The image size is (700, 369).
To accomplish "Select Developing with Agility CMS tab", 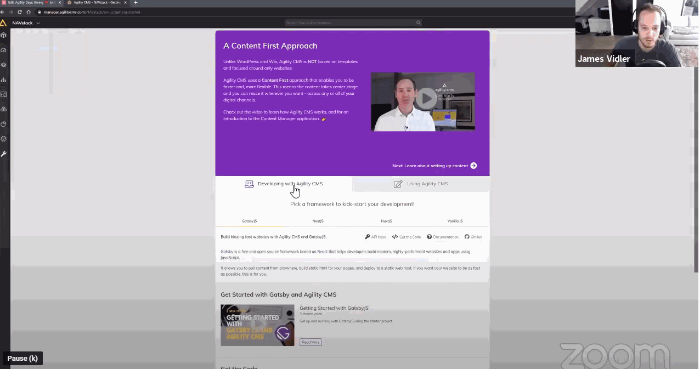I will [284, 184].
